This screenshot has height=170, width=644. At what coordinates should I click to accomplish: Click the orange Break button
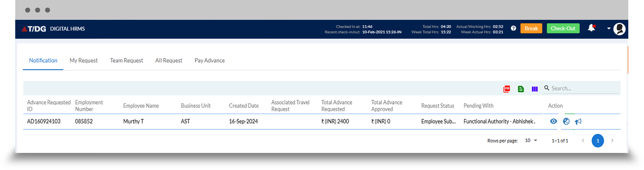(531, 29)
